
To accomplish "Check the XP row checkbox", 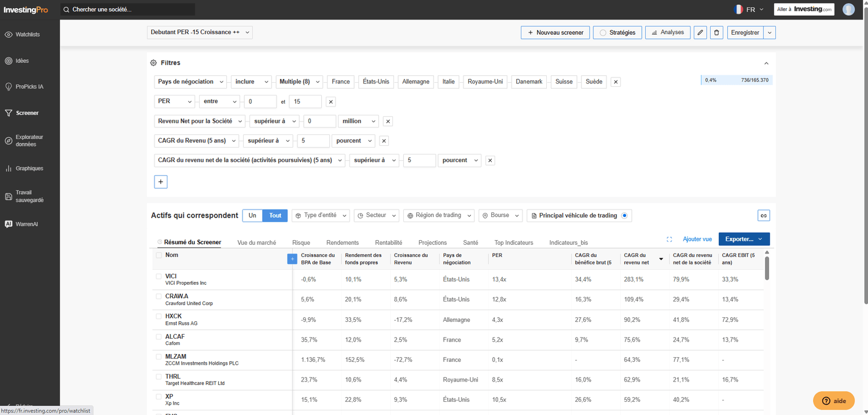I will pos(159,397).
